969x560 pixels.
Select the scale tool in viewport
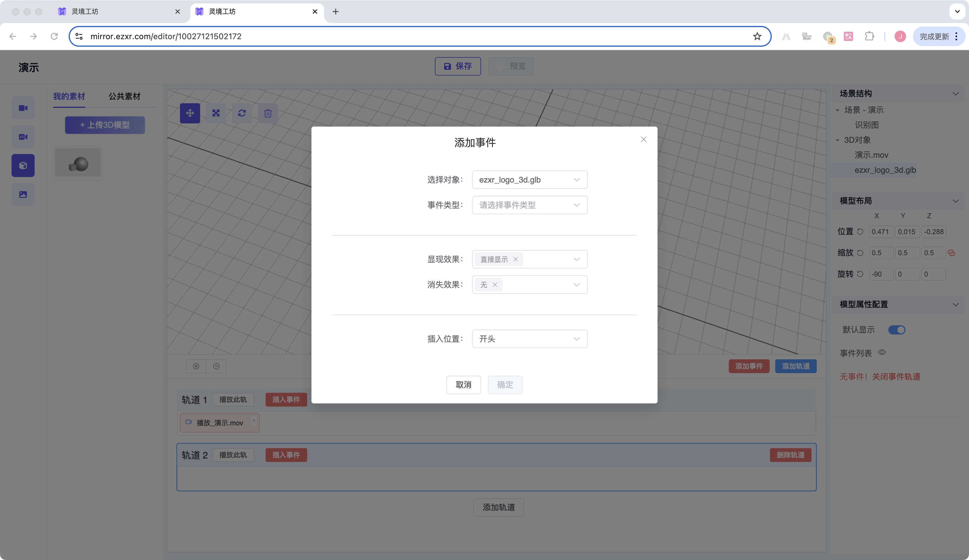coord(216,113)
